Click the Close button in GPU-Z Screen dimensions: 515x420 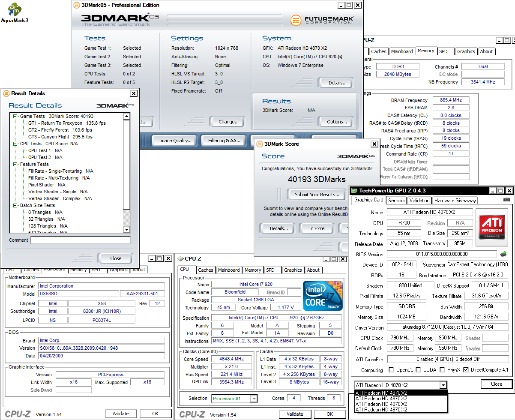(497, 384)
